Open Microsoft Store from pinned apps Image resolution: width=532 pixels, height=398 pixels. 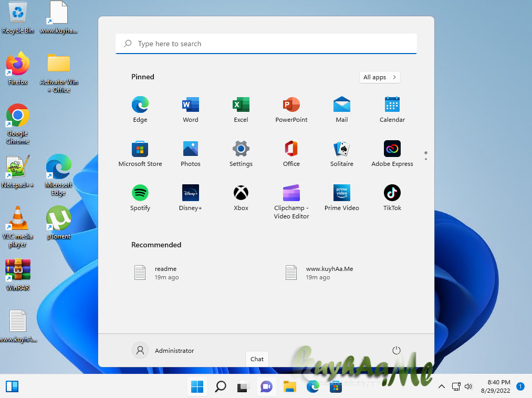click(x=140, y=153)
